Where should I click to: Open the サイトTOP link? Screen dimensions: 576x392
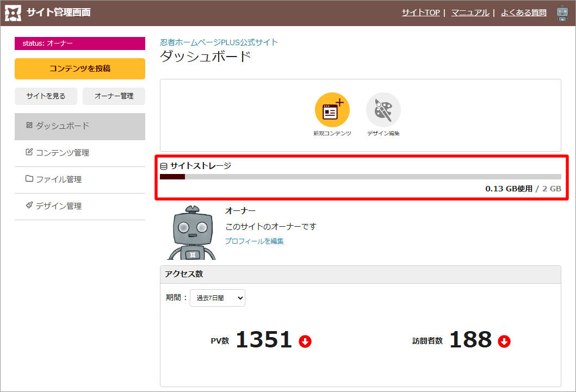coord(420,13)
